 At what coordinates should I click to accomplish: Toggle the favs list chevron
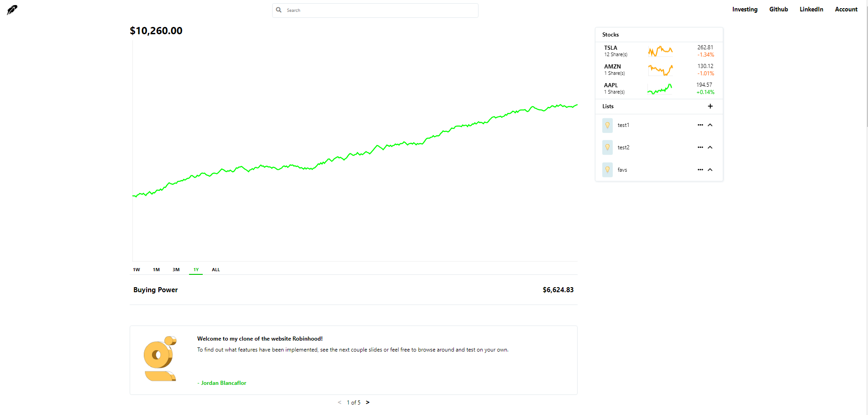[710, 170]
